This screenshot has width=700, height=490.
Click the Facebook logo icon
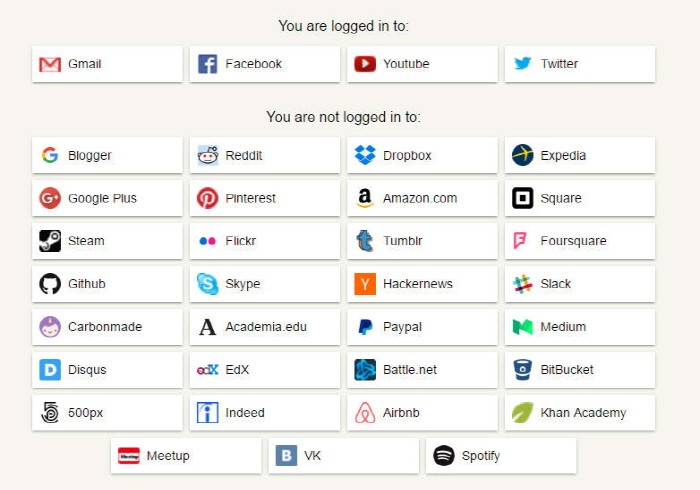[x=208, y=64]
